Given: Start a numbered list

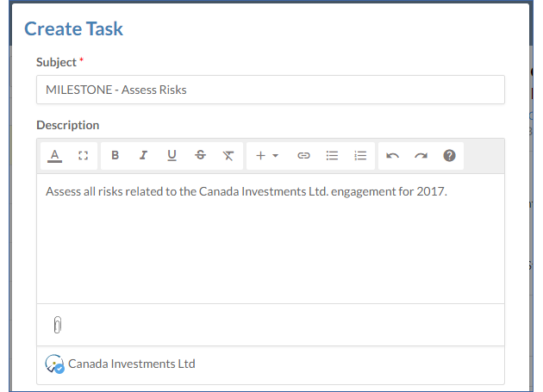Looking at the screenshot, I should 360,156.
